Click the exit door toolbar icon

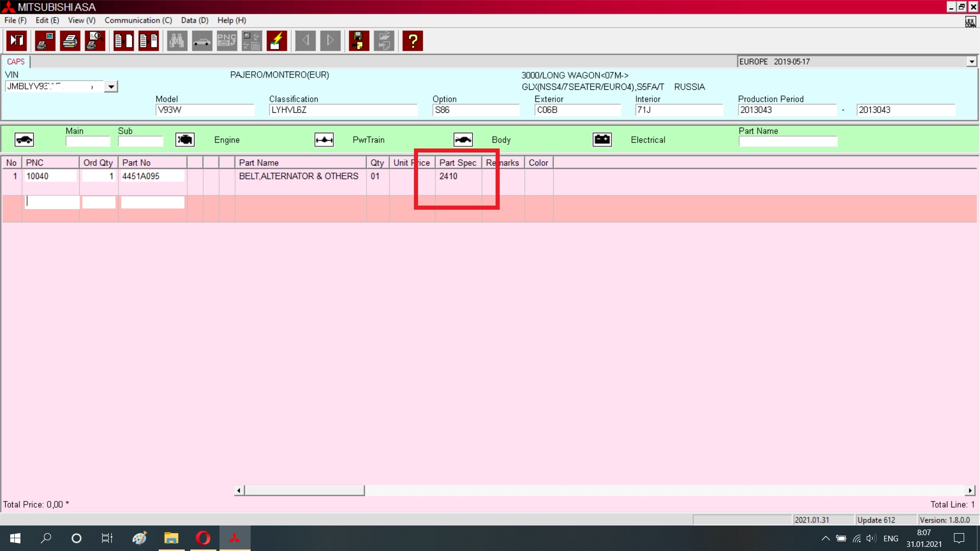tap(17, 41)
